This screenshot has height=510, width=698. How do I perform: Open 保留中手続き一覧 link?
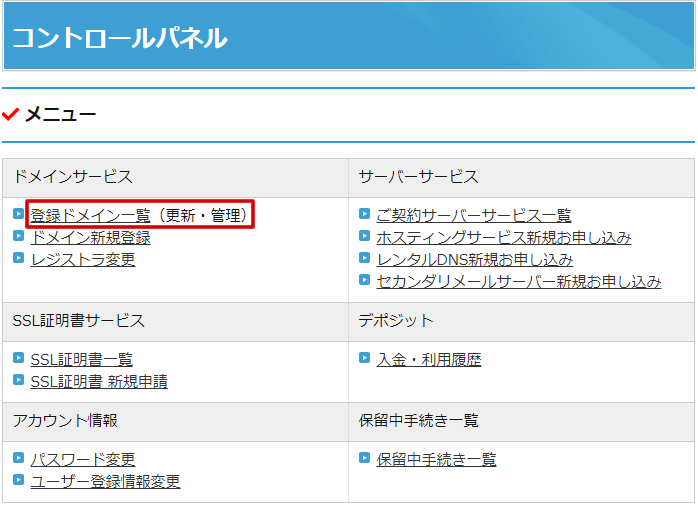[436, 459]
